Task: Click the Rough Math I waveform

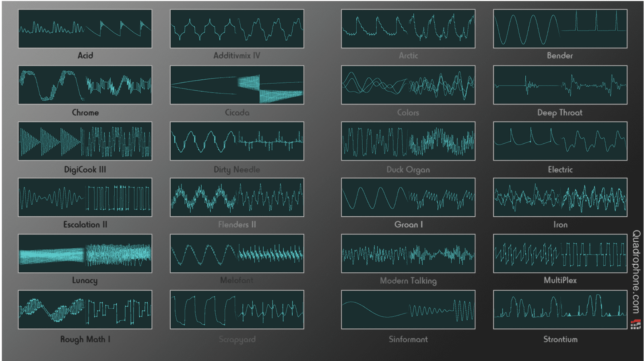Action: pos(85,309)
